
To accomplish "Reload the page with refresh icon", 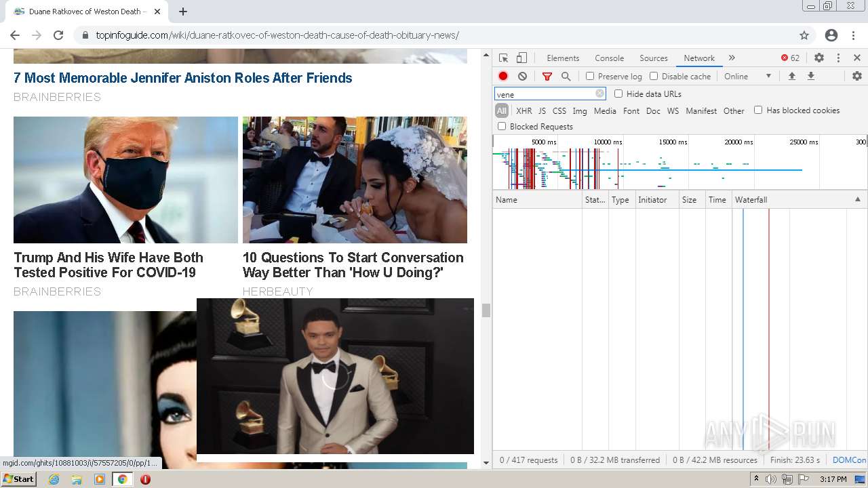I will click(x=58, y=35).
